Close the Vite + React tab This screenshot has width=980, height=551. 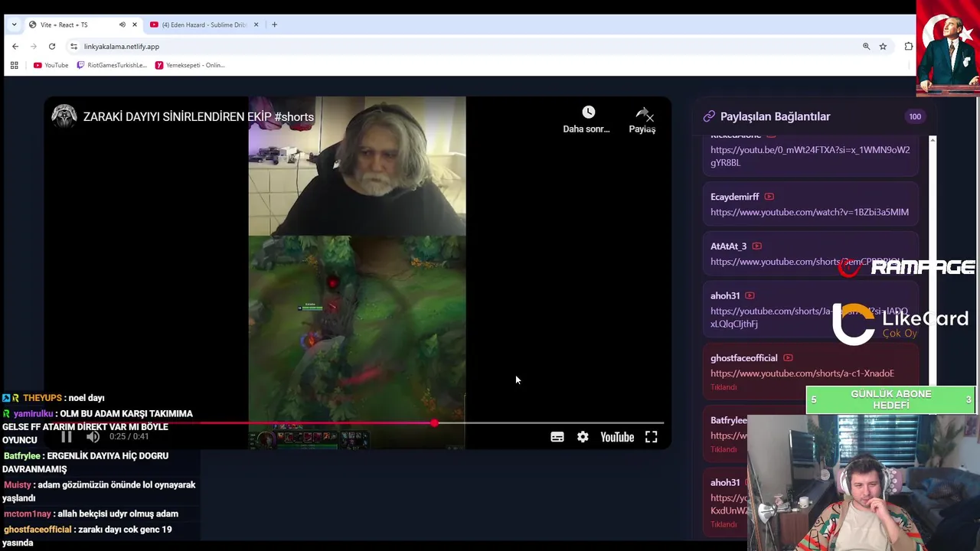135,24
